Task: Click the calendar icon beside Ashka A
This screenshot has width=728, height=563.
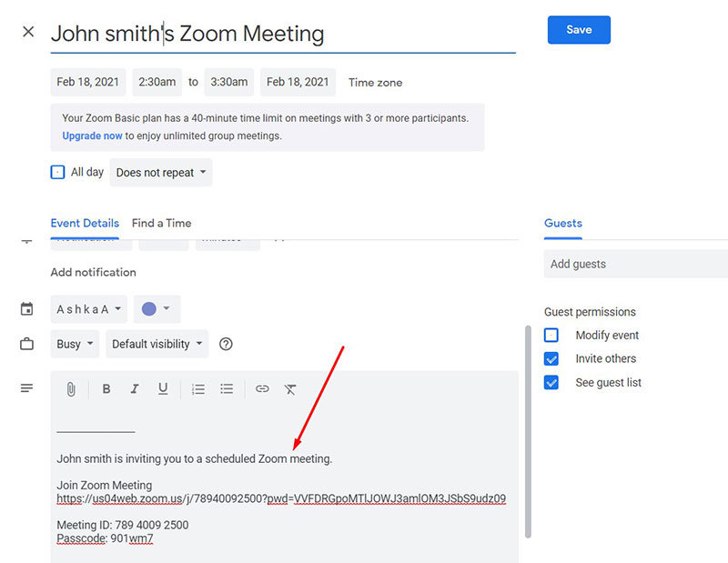Action: (x=27, y=308)
